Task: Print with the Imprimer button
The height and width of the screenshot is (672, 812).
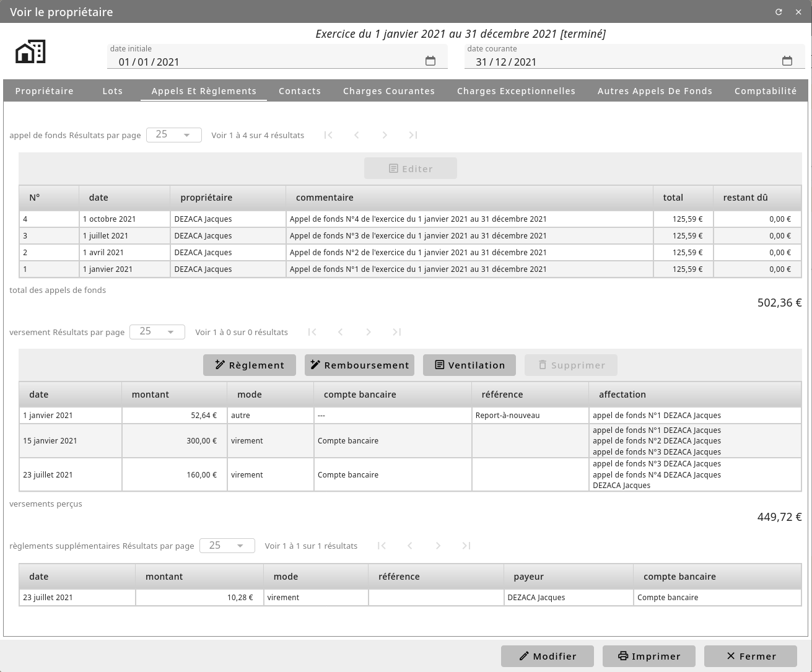Action: click(649, 656)
